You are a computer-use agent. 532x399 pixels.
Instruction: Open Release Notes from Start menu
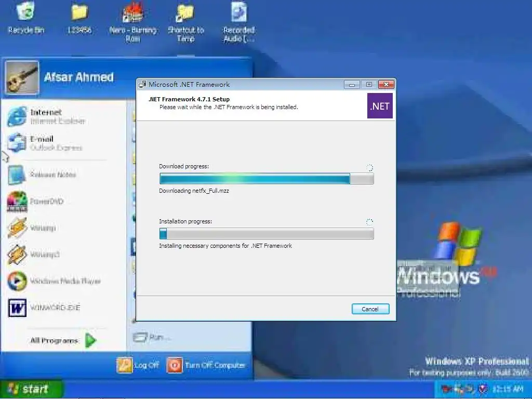[x=42, y=175]
